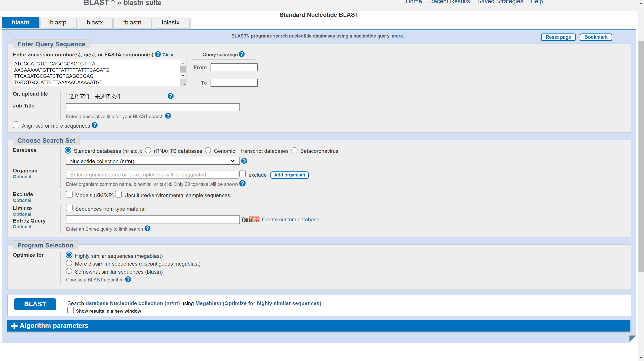Click down arrow of sequence textarea scrollbar
644x361 pixels.
point(183,76)
